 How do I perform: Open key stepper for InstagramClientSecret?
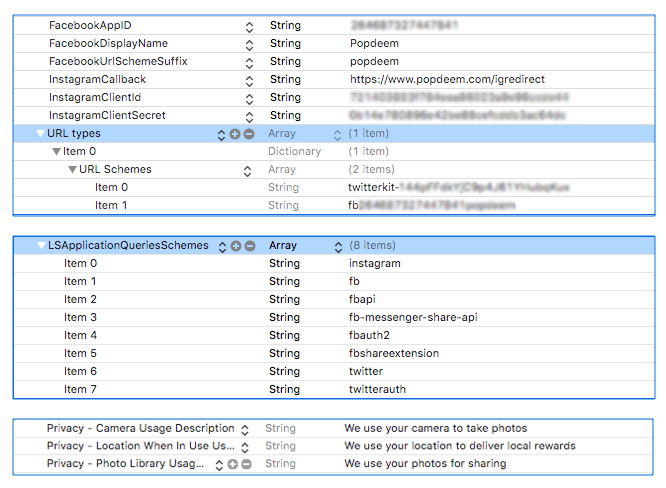(x=249, y=117)
